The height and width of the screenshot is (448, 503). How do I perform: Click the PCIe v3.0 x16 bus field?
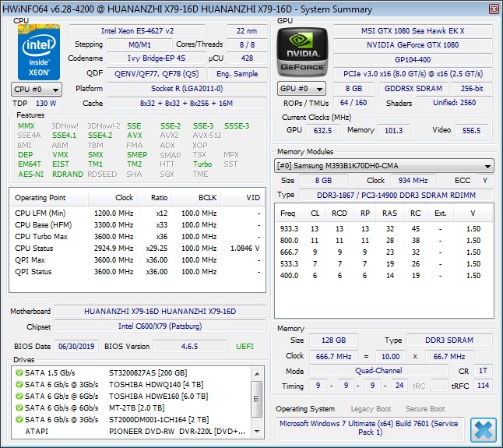coord(413,74)
